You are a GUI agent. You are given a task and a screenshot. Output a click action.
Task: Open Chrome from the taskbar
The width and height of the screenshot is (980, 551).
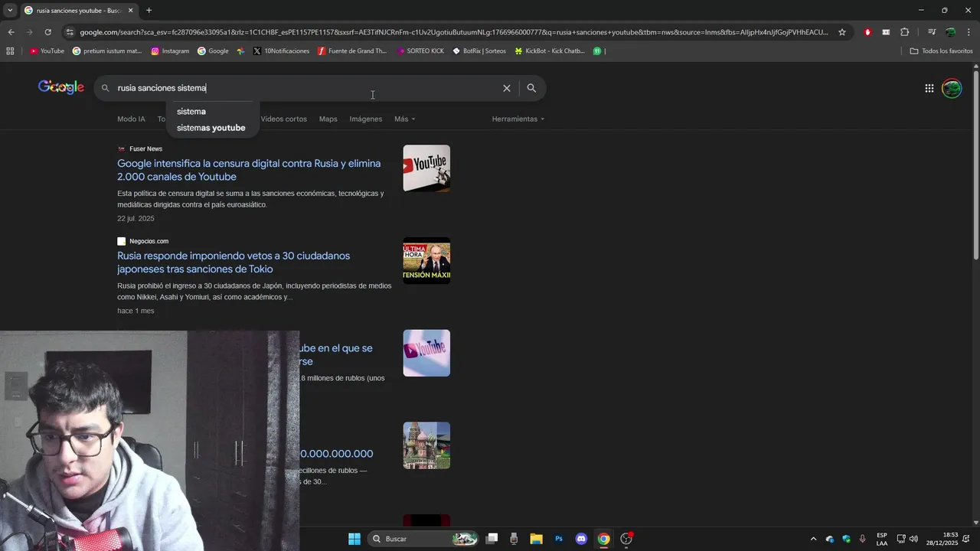pos(604,539)
